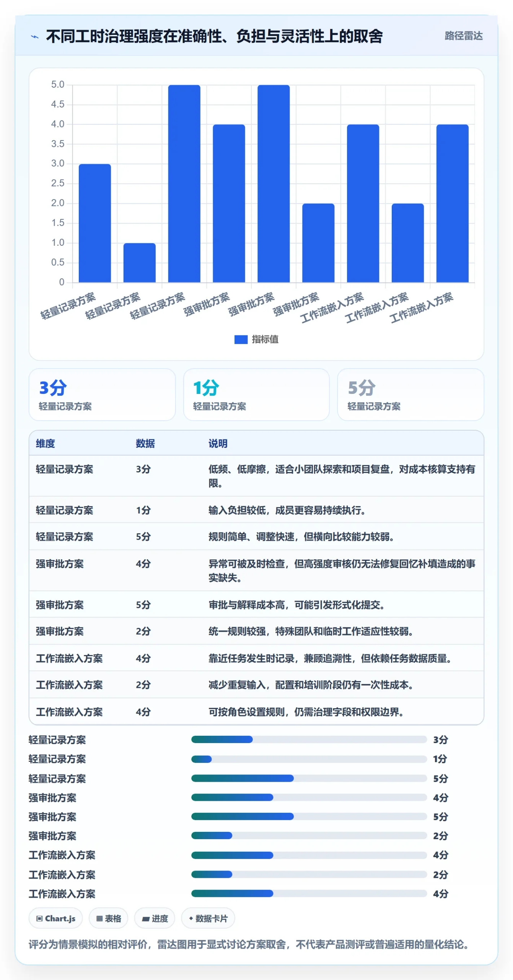
Task: Click the 维度 column header
Action: click(x=46, y=444)
